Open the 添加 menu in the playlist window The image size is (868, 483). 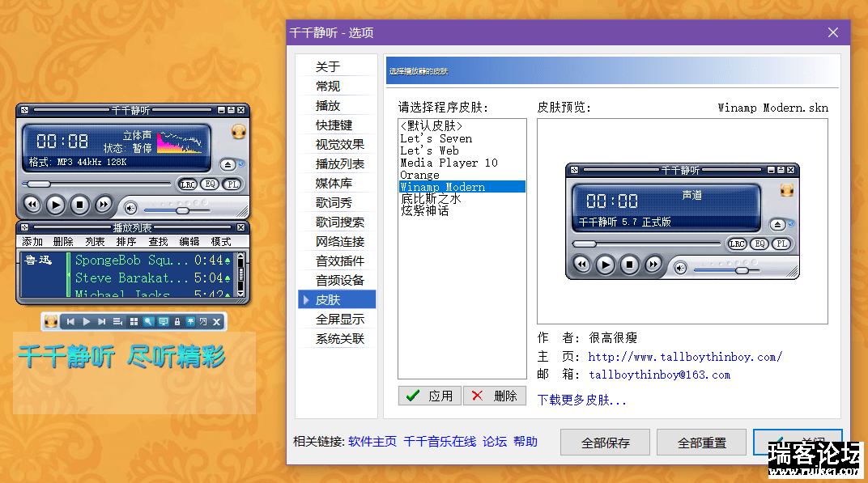[32, 242]
